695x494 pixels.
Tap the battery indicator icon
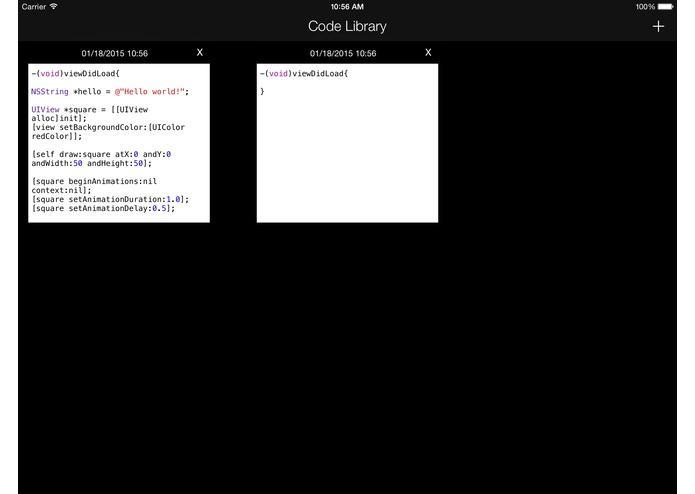point(666,7)
